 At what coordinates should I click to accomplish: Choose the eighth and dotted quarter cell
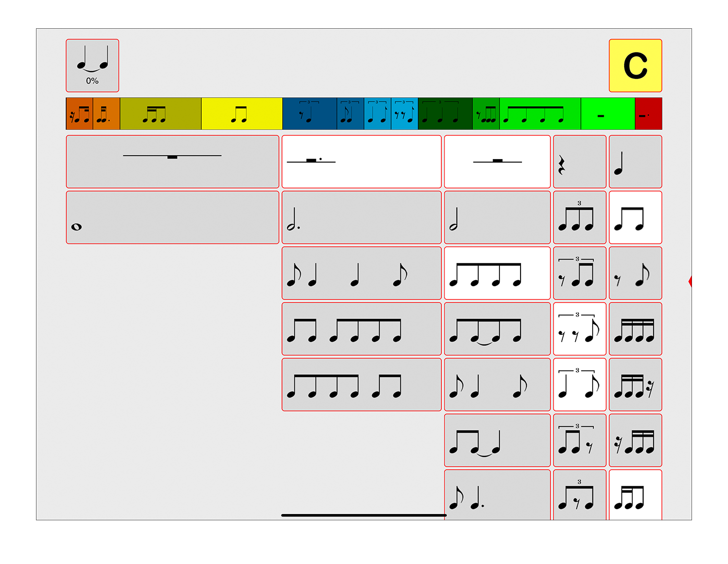click(497, 494)
